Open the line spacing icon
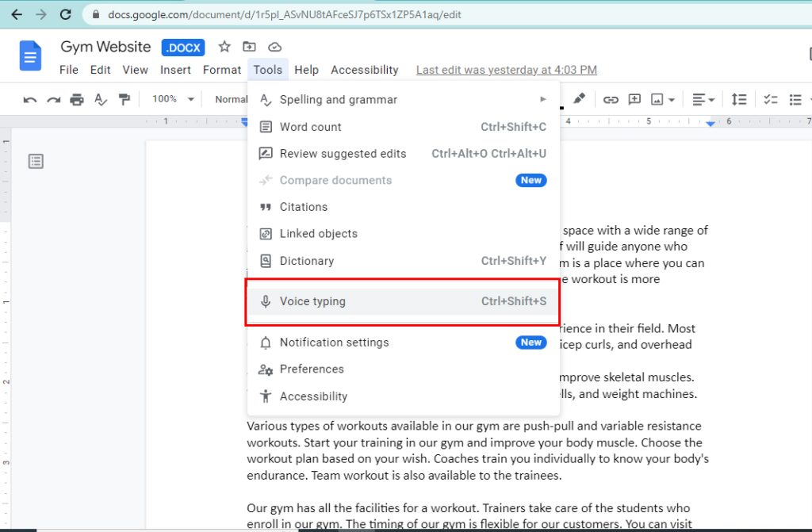Image resolution: width=812 pixels, height=532 pixels. [740, 99]
